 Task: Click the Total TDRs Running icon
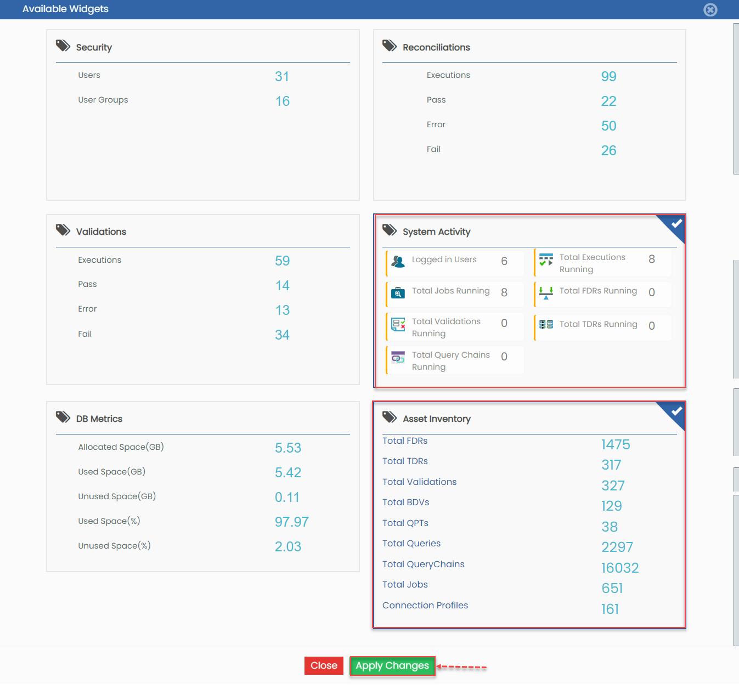(x=546, y=324)
